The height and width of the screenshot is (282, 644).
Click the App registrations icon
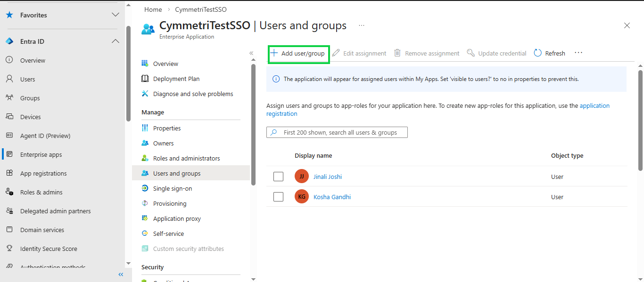9,173
